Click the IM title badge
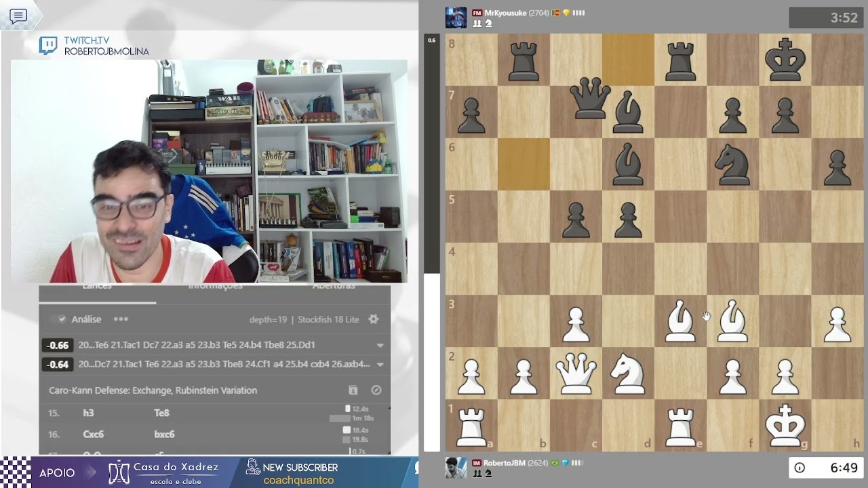 coord(477,463)
